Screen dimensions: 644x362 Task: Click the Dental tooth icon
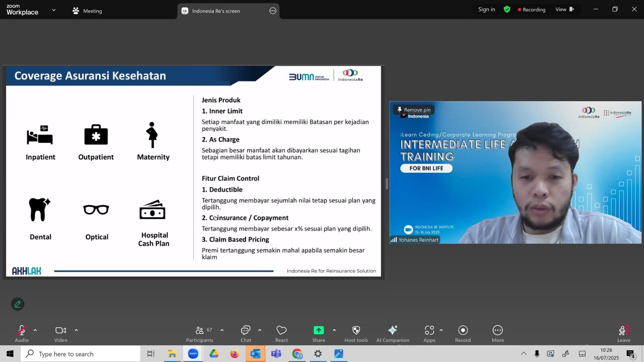pyautogui.click(x=39, y=210)
